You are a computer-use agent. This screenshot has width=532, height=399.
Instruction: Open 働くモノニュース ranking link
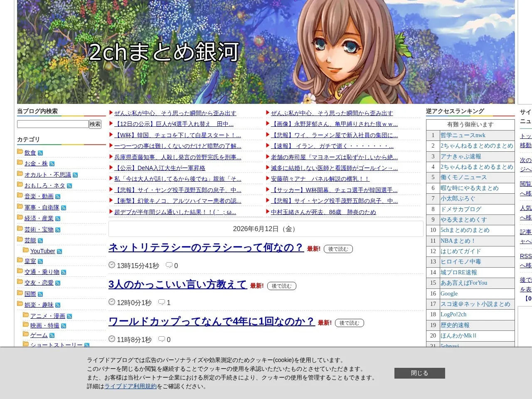click(x=463, y=177)
